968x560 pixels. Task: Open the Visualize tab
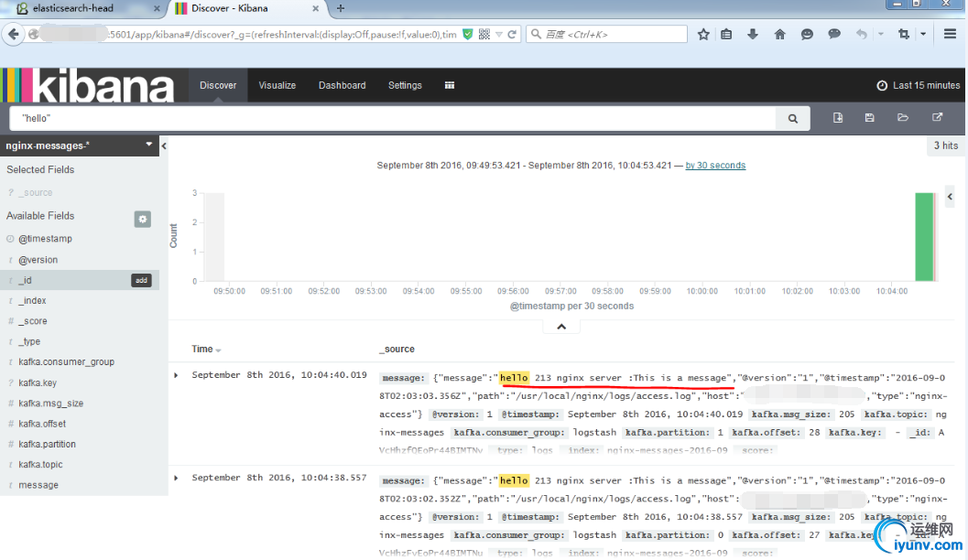[x=277, y=85]
